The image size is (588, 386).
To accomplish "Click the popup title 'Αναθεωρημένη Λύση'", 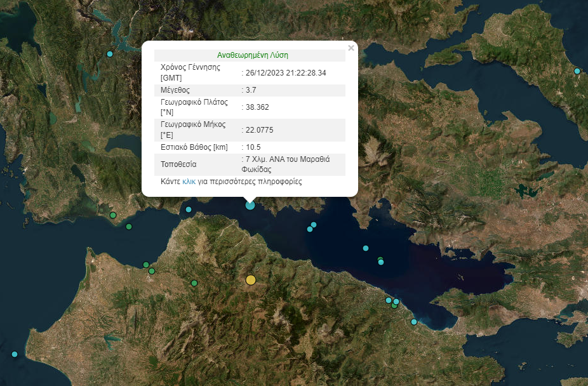I will pos(253,55).
